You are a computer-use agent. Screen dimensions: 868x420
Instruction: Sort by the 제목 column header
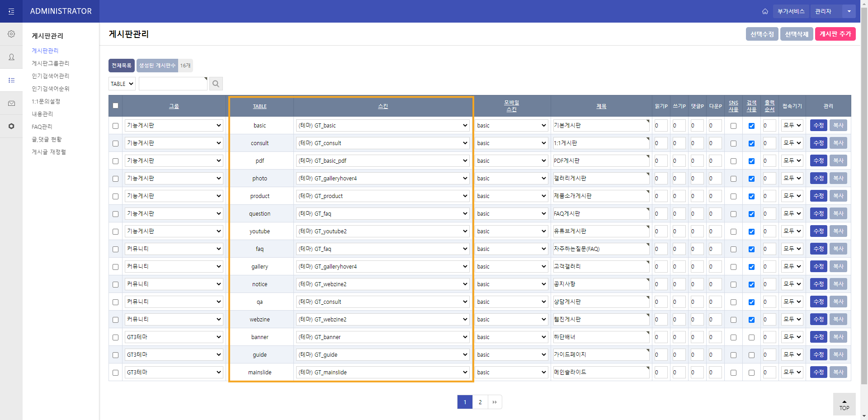[601, 106]
